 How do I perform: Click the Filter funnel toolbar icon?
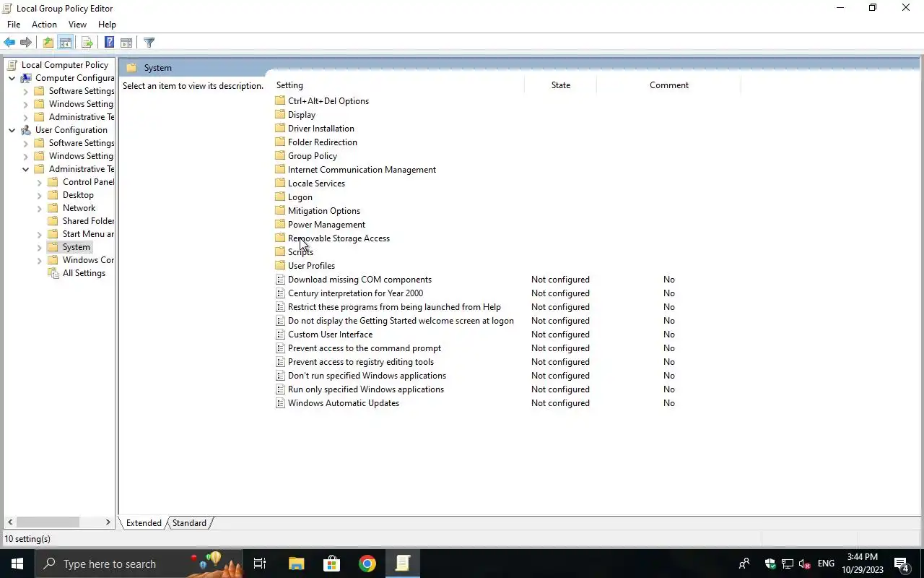pyautogui.click(x=149, y=43)
